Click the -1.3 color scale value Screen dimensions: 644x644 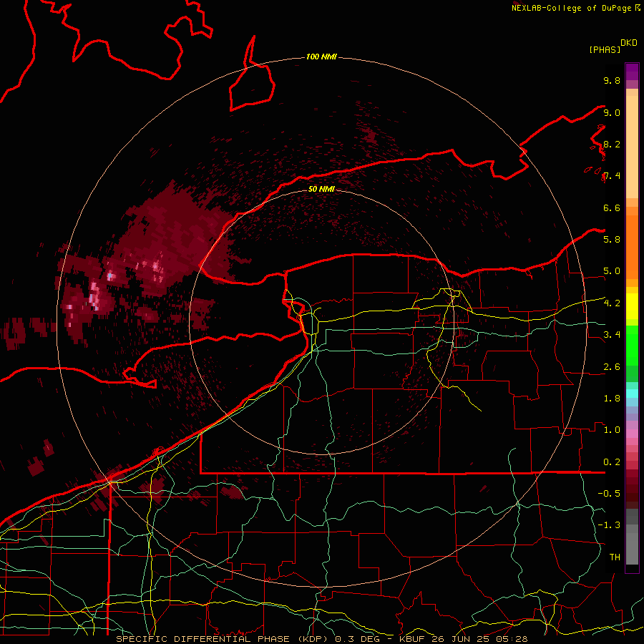coord(609,525)
